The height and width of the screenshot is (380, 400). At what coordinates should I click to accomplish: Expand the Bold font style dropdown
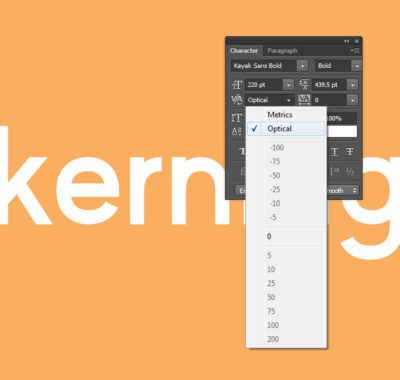[x=357, y=66]
